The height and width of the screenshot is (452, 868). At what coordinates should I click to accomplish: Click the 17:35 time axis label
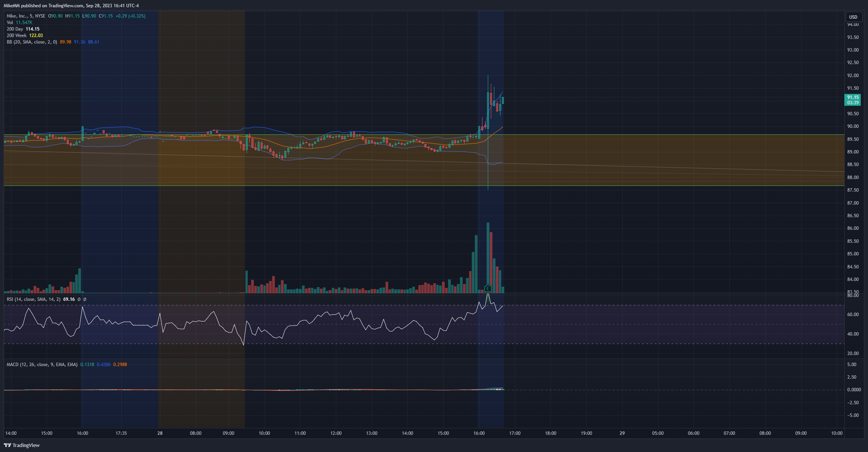121,433
